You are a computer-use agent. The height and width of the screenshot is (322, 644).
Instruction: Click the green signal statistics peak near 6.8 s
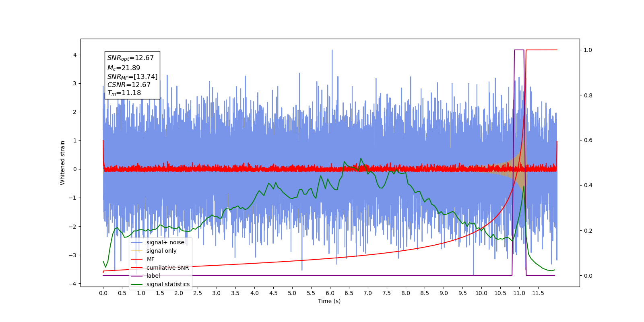(x=361, y=158)
